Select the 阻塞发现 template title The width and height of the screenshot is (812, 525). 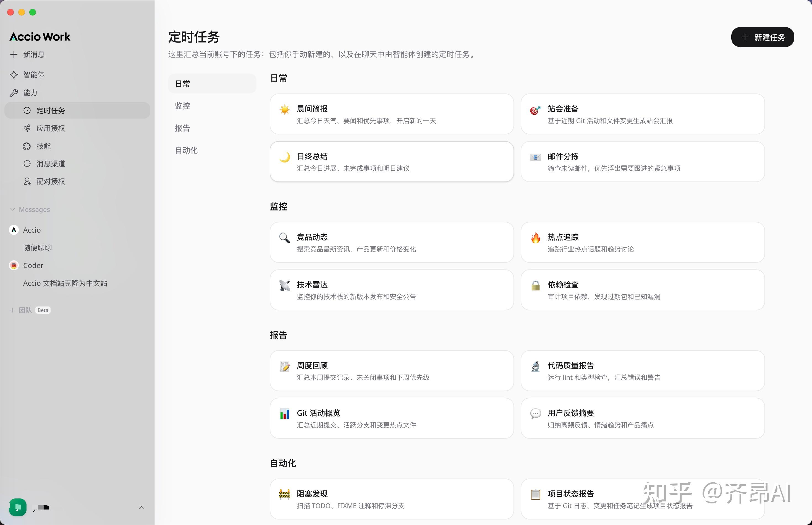tap(312, 494)
